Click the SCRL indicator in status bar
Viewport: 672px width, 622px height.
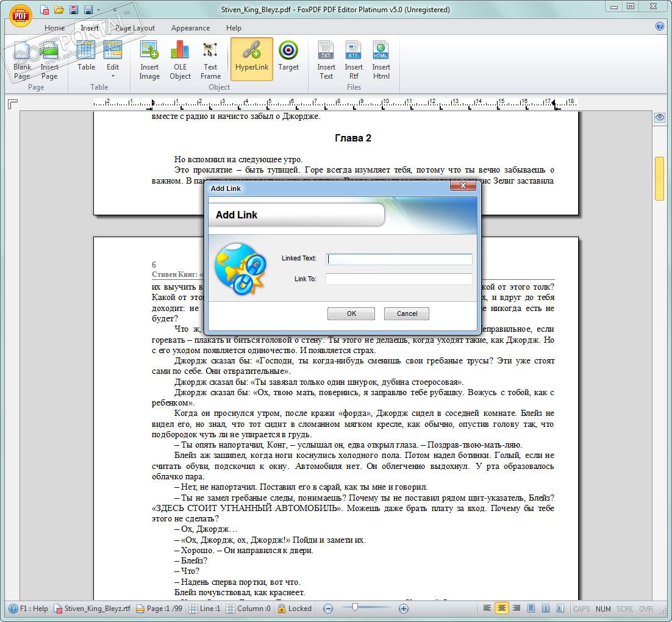(625, 609)
